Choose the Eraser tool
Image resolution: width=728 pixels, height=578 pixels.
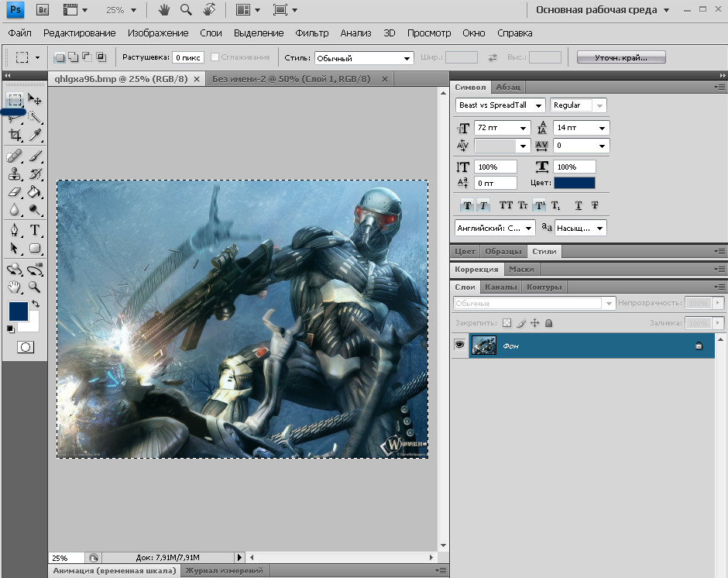15,191
